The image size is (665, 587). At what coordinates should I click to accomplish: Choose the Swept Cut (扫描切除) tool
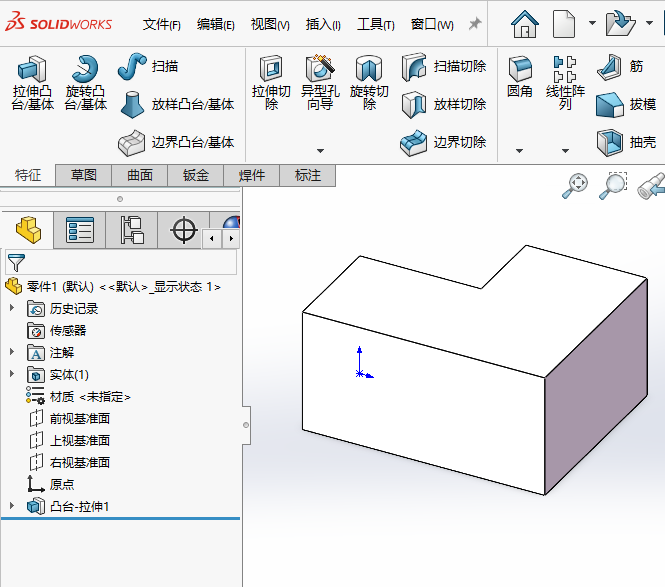[x=444, y=67]
